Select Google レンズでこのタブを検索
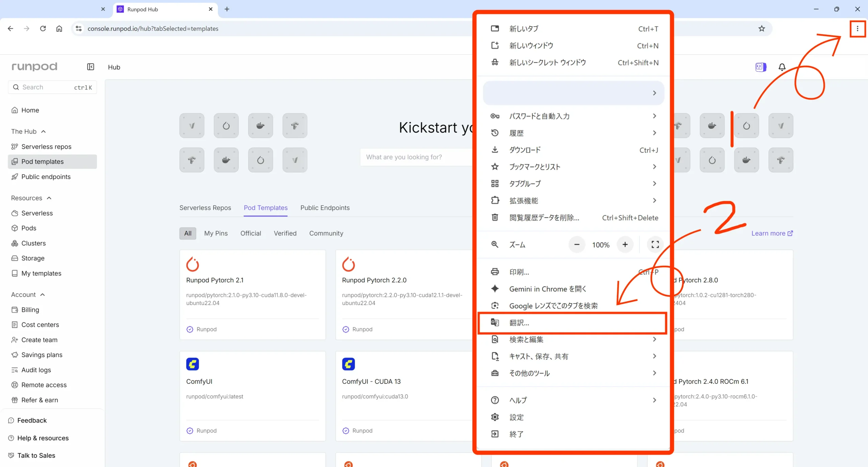 coord(574,306)
